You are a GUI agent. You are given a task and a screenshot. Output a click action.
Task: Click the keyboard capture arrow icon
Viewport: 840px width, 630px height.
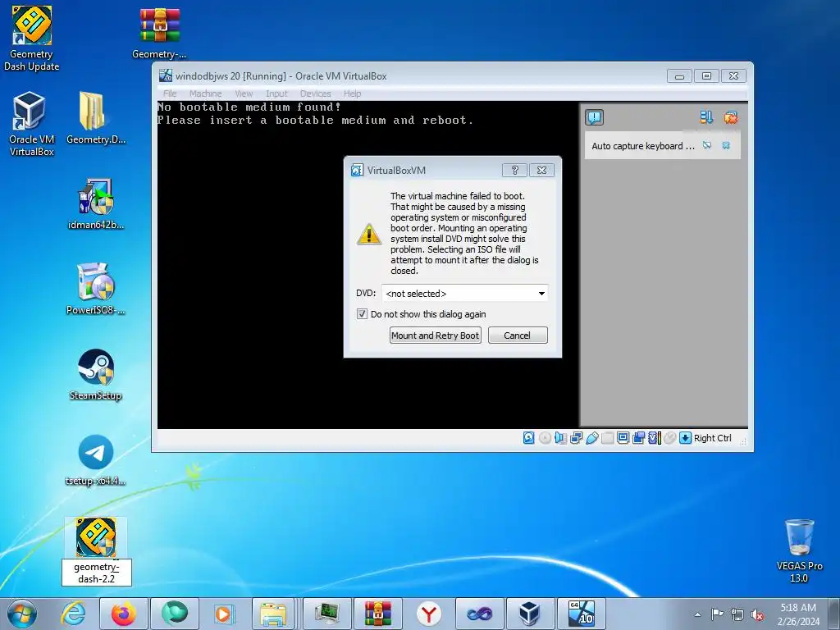coord(685,438)
